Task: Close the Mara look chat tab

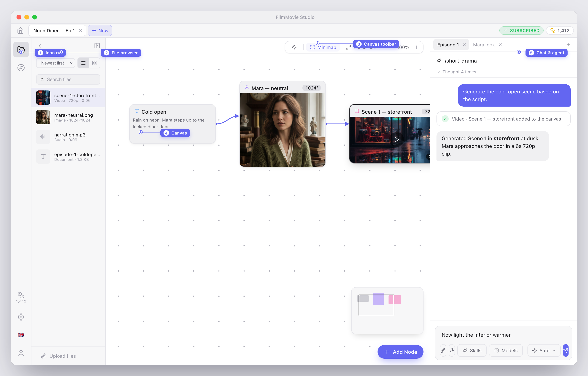Action: tap(500, 45)
